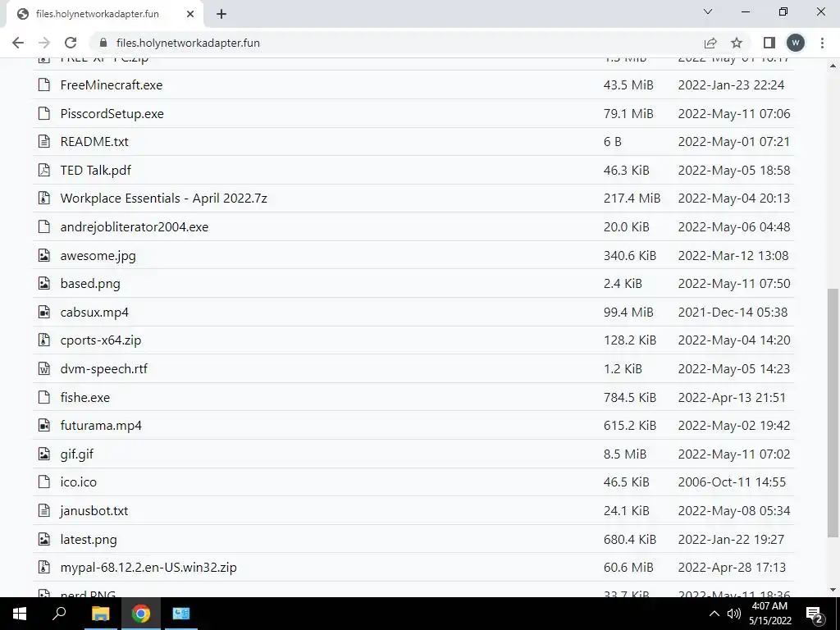Open a new tab with plus button
The height and width of the screenshot is (630, 840).
pyautogui.click(x=221, y=14)
